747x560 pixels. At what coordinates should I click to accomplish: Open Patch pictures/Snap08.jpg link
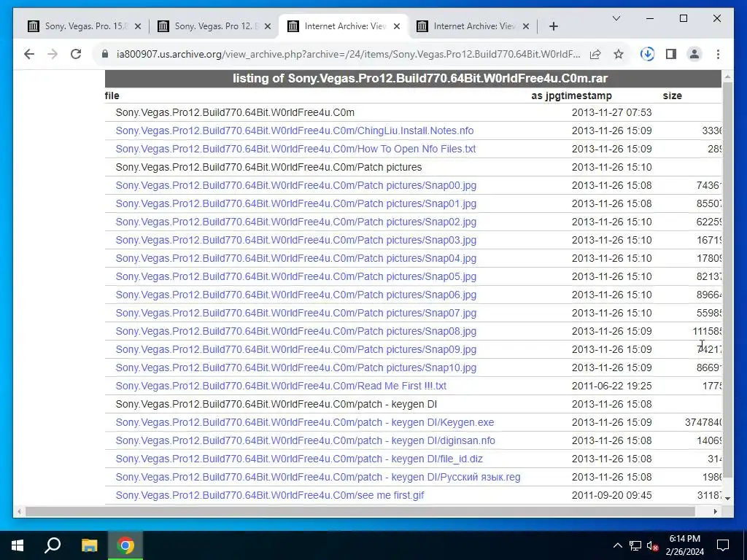(296, 332)
